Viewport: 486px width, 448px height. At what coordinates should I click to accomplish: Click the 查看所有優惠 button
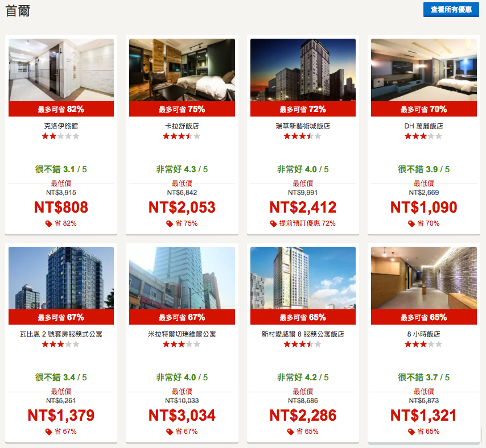[x=451, y=10]
